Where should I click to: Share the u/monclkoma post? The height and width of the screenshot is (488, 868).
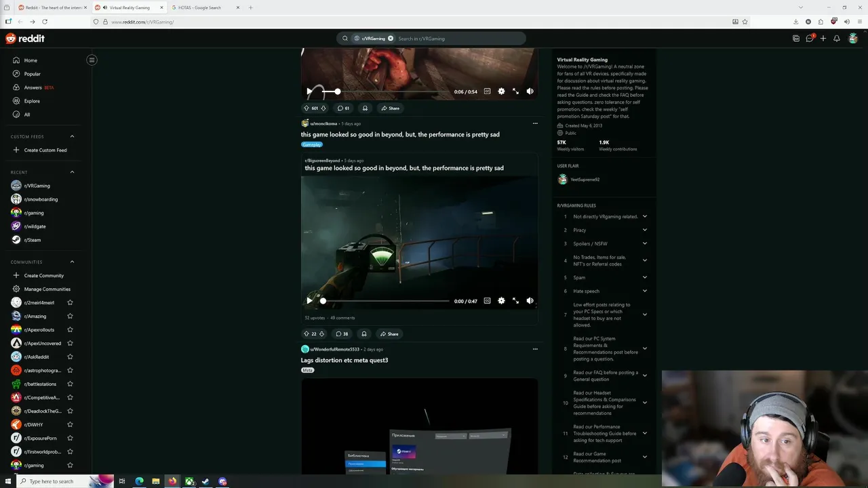389,333
